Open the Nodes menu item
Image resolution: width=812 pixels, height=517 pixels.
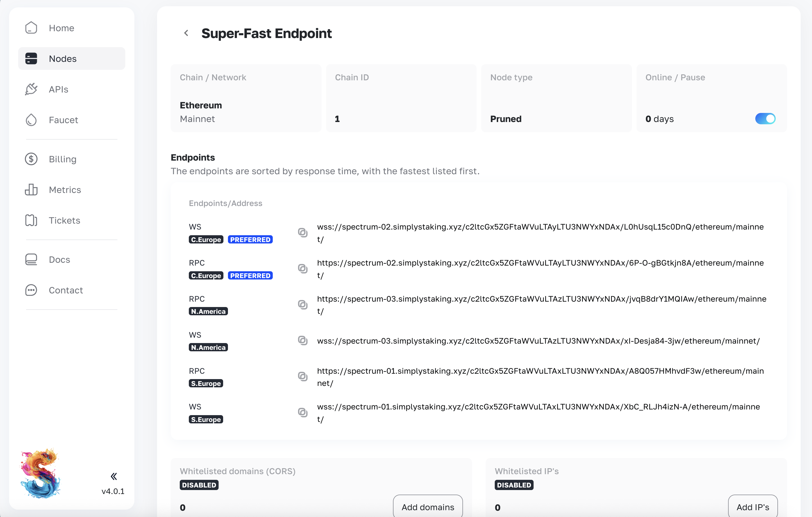(x=71, y=58)
